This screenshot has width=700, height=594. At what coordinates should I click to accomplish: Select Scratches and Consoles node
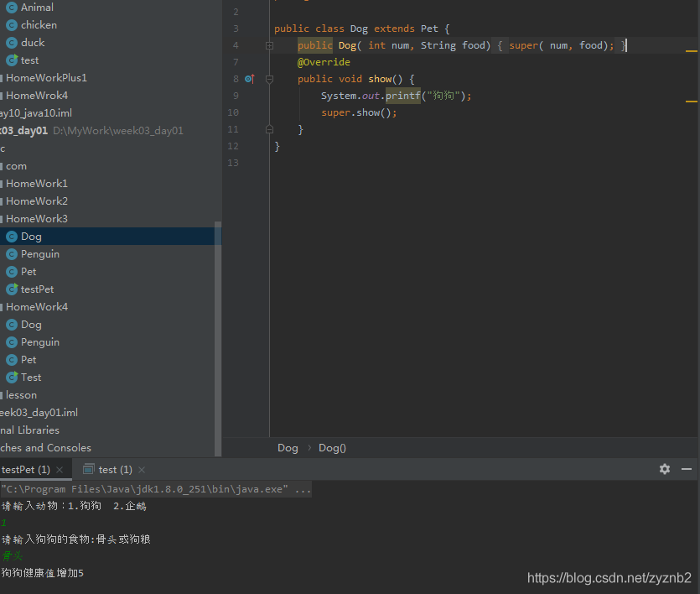tap(45, 448)
